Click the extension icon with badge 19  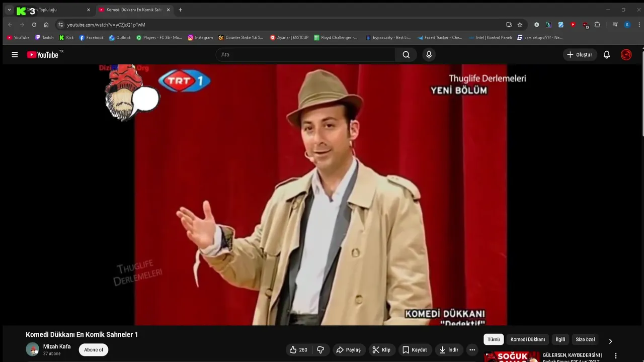pos(585,25)
